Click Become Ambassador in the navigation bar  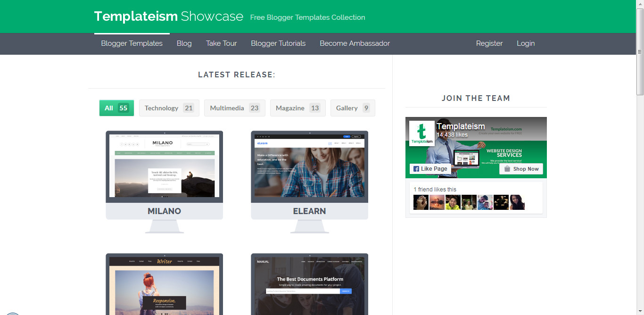pyautogui.click(x=355, y=43)
